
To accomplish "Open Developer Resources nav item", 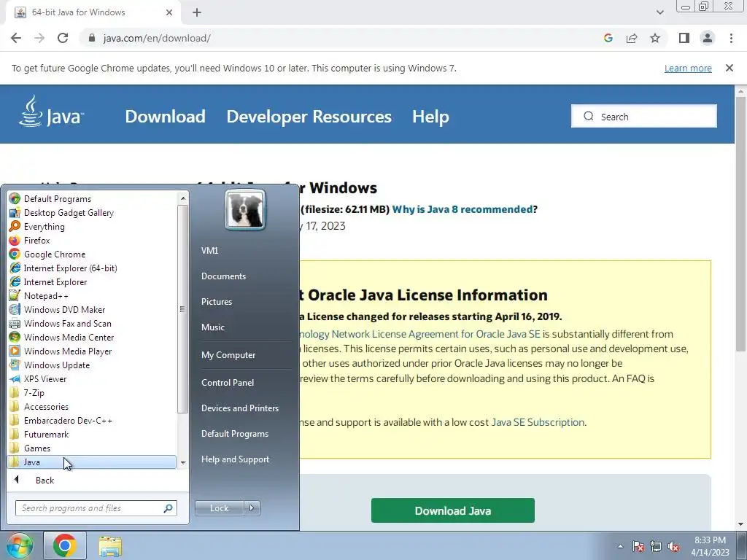I will [309, 117].
